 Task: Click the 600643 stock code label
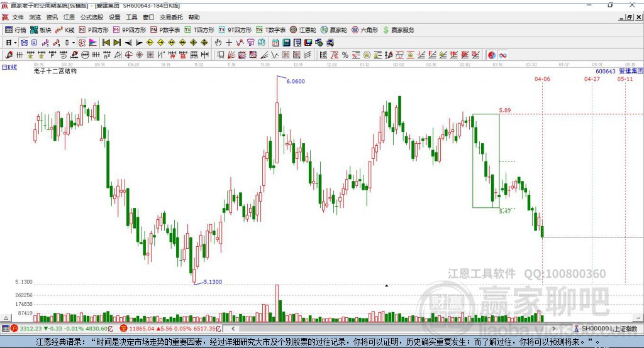click(x=606, y=72)
